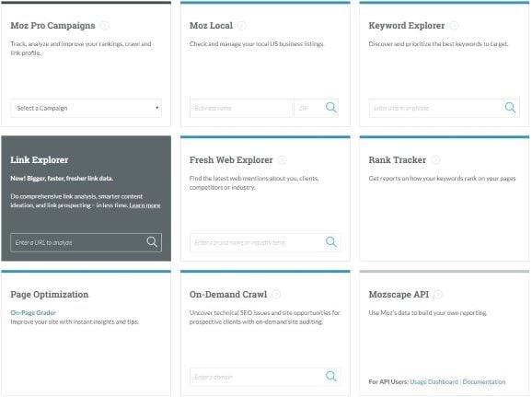Click the Fresh Web Explorer heading
Screen dimensions: 532x397
tap(231, 160)
